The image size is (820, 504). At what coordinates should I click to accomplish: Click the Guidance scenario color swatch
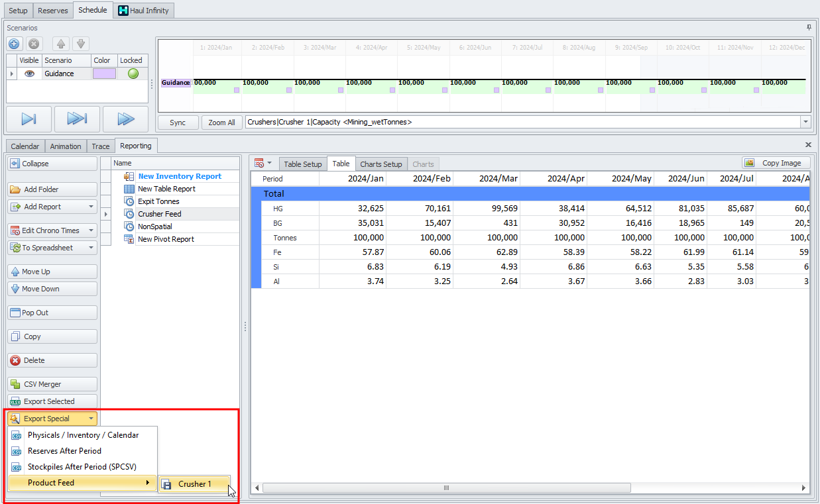point(103,74)
